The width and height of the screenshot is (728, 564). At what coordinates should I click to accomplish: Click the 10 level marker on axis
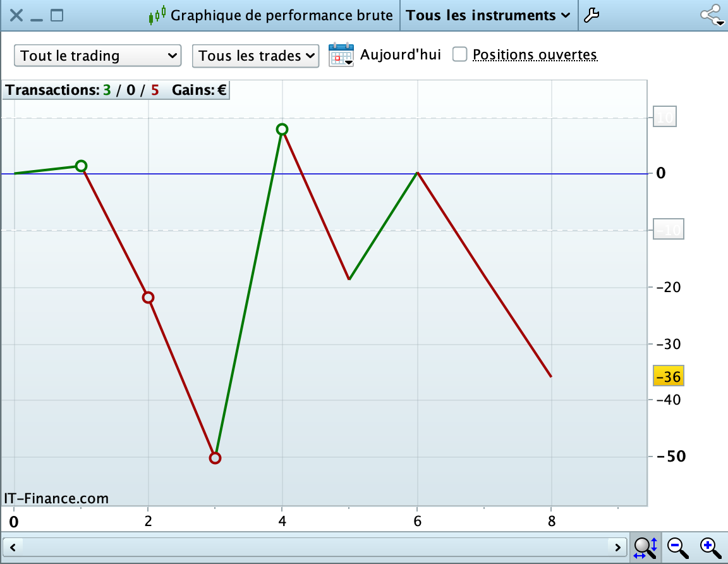click(x=665, y=116)
